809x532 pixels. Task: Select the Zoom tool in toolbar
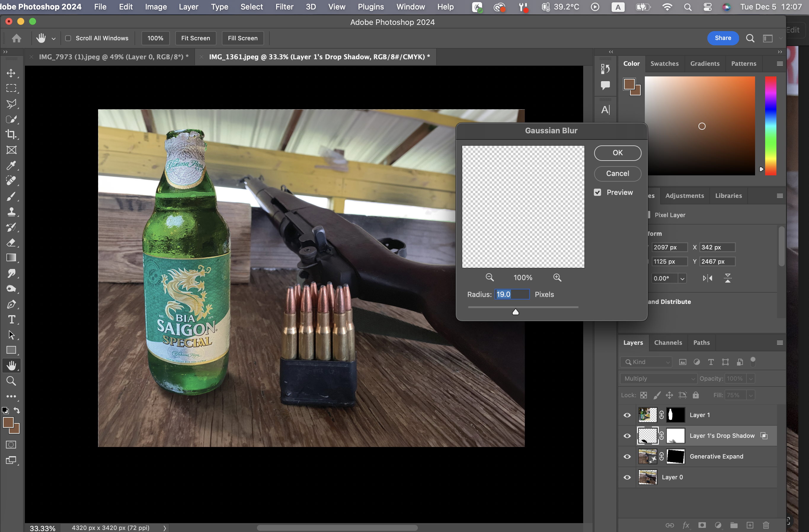click(x=11, y=381)
